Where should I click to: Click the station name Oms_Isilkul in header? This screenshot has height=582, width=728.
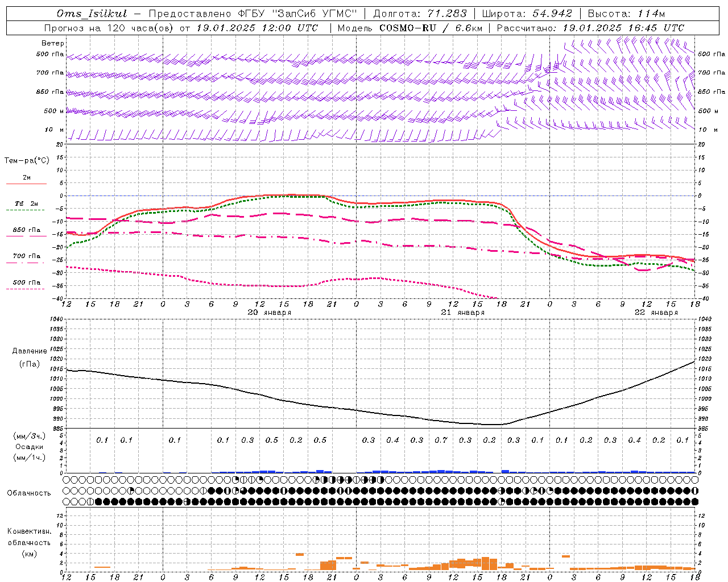pos(92,14)
